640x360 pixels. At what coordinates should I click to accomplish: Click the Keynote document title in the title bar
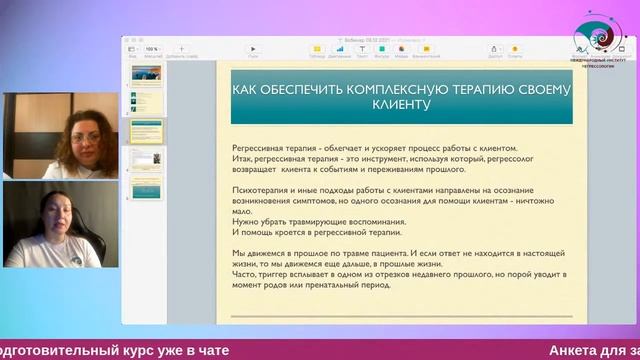click(x=381, y=40)
